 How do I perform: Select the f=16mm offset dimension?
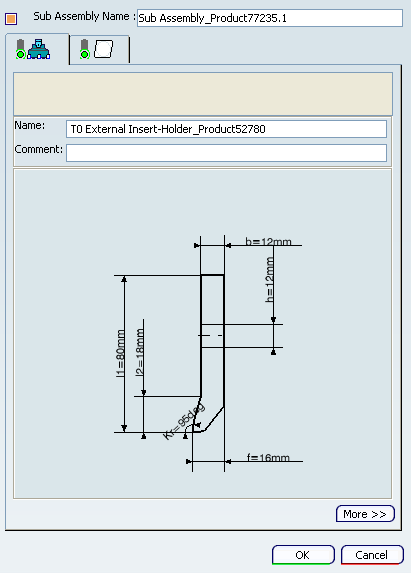(268, 458)
